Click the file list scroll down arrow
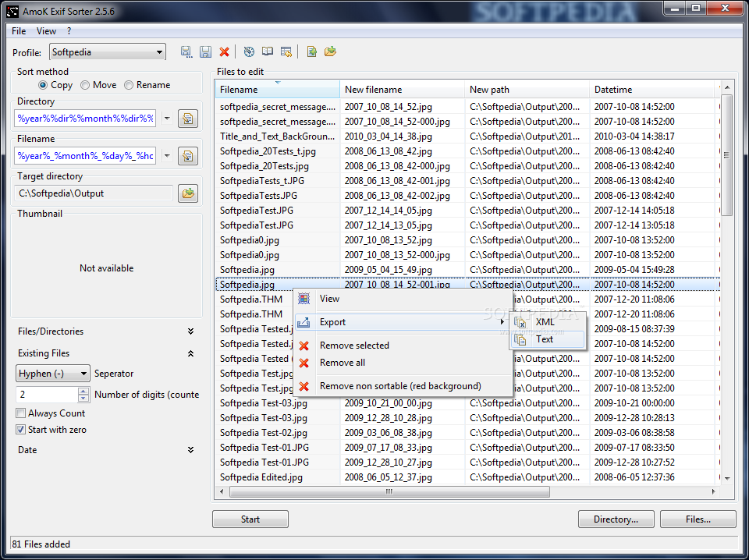This screenshot has width=749, height=560. pyautogui.click(x=726, y=478)
